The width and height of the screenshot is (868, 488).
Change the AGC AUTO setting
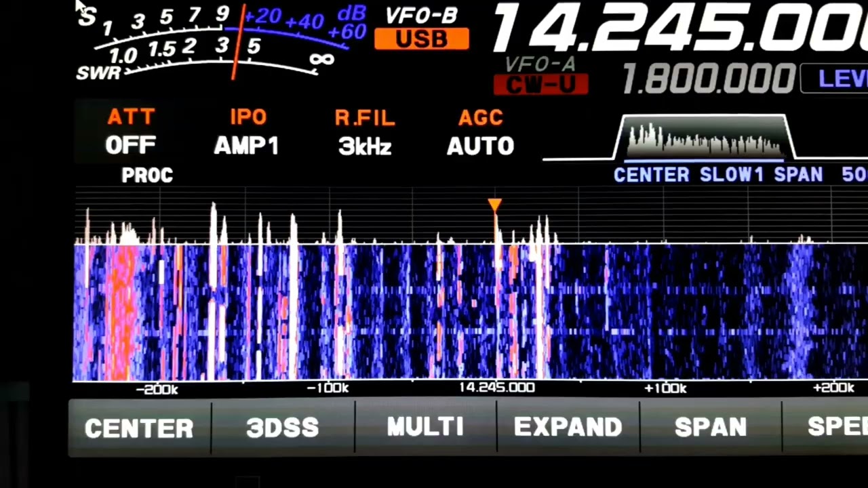(x=480, y=131)
